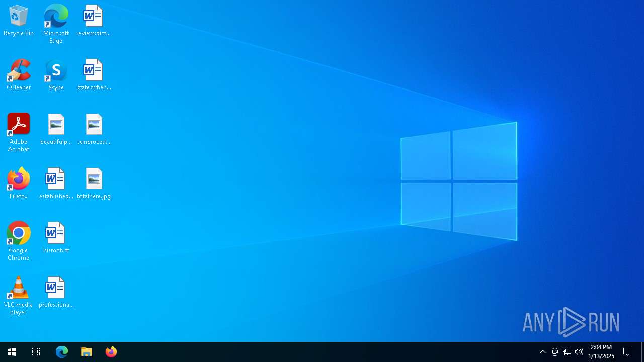Select the hisroot.rtf document
Viewport: 644px width, 362px height.
click(x=56, y=238)
